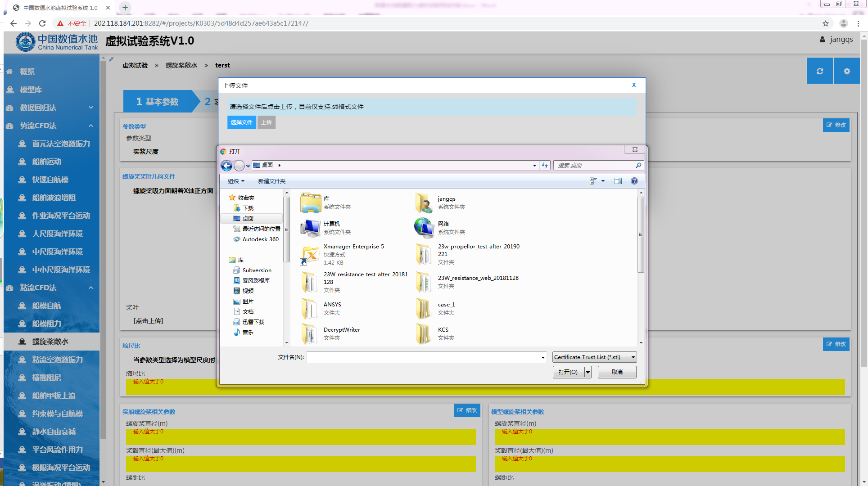Select 船模阻力 in the sidebar

pos(46,324)
